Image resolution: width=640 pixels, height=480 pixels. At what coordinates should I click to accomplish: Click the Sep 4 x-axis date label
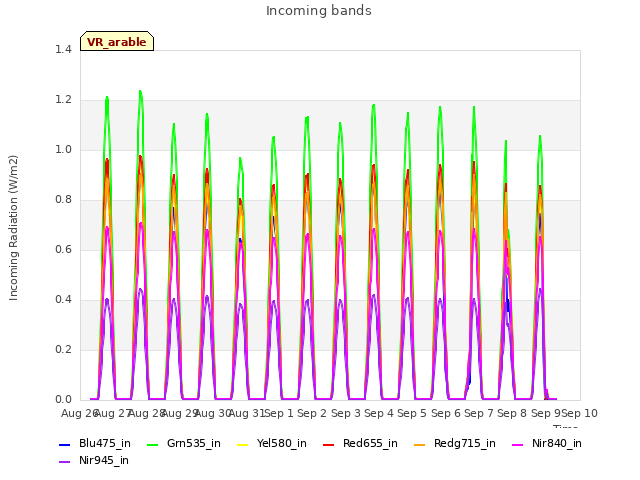pyautogui.click(x=379, y=413)
